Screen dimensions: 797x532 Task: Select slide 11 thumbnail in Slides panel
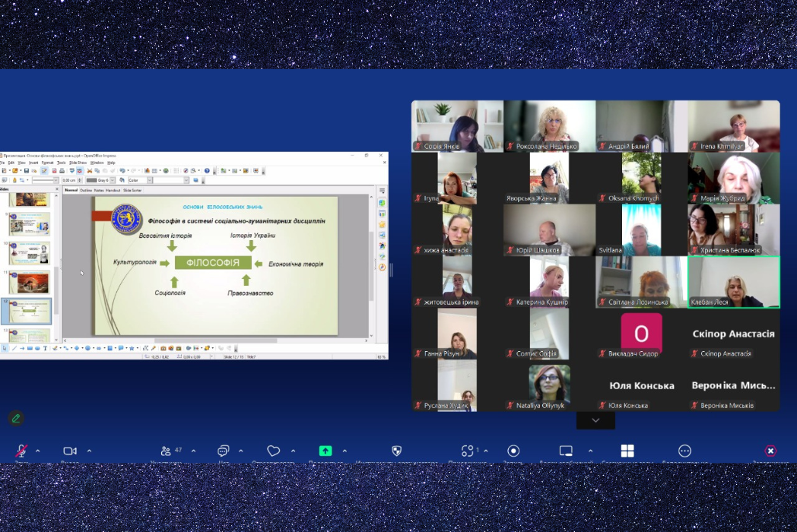coord(30,282)
